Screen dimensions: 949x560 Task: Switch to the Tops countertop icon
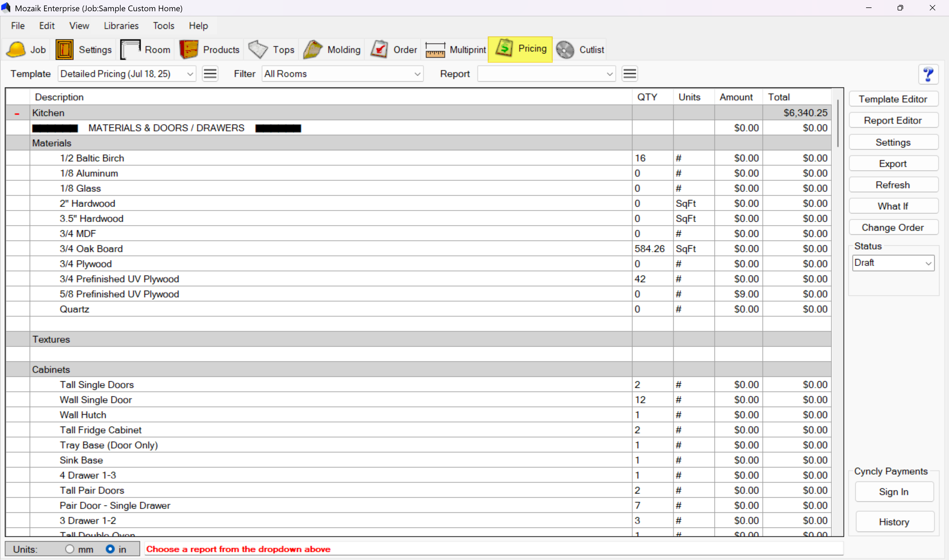pyautogui.click(x=258, y=49)
